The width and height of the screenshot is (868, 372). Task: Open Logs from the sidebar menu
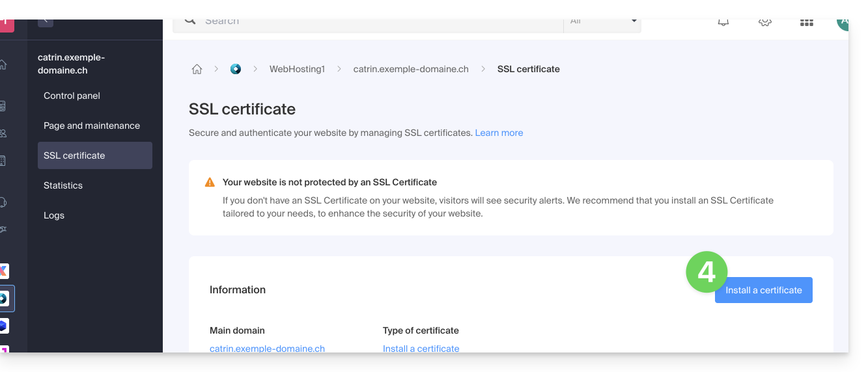[54, 215]
